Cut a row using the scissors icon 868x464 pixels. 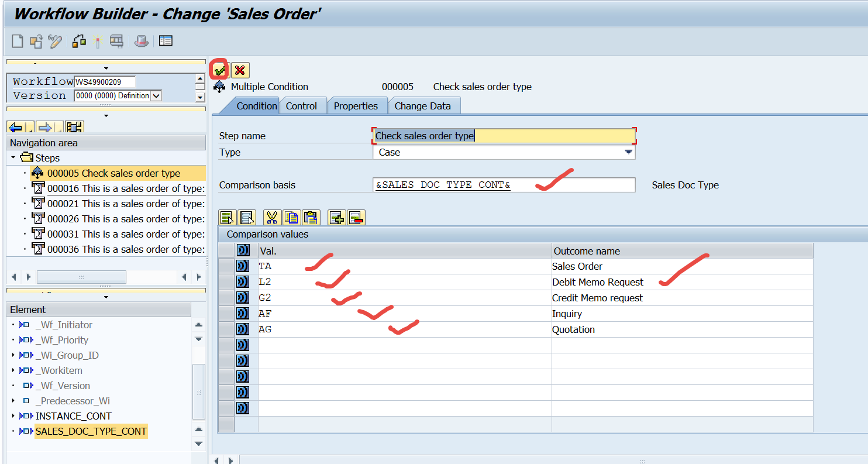click(271, 217)
